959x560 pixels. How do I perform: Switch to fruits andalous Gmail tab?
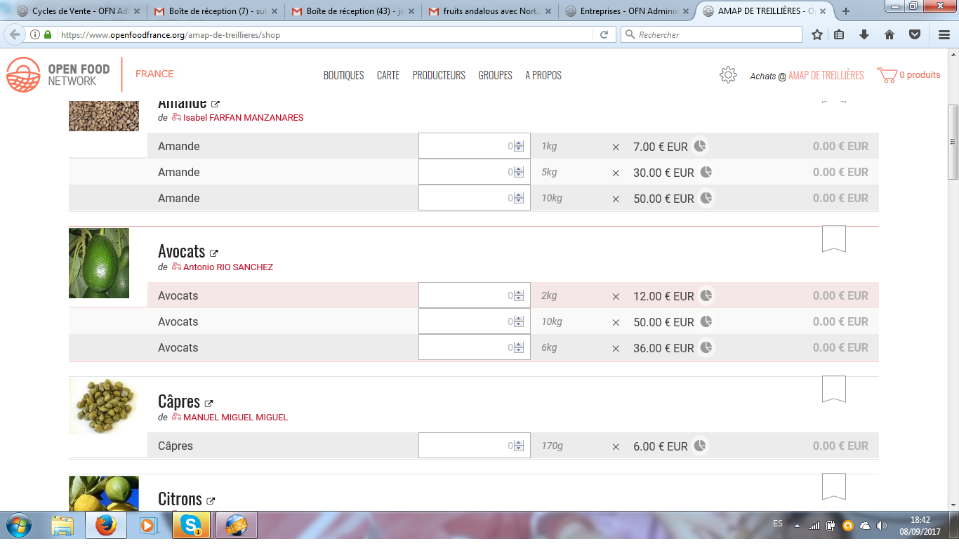[489, 11]
